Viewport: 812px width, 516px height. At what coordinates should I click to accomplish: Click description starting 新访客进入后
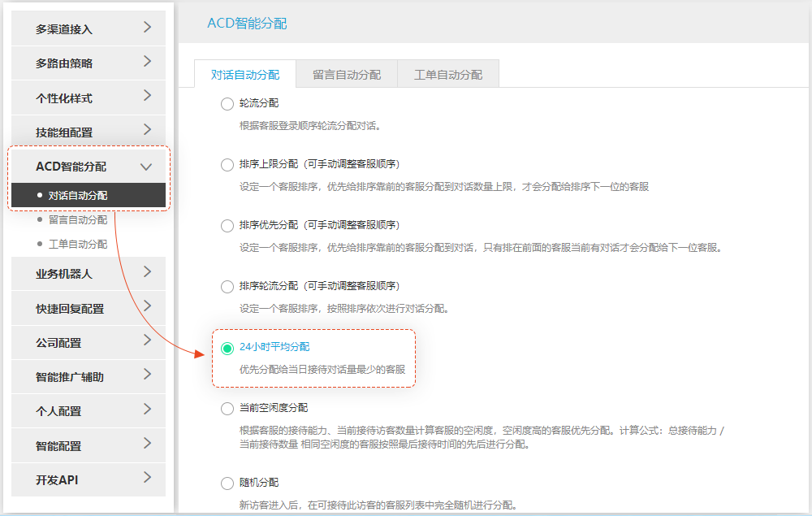pos(378,505)
